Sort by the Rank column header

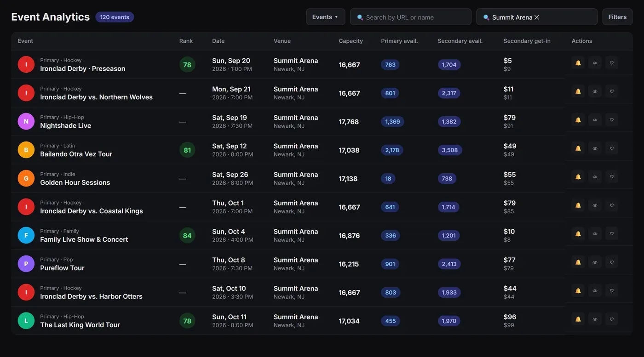click(x=186, y=41)
